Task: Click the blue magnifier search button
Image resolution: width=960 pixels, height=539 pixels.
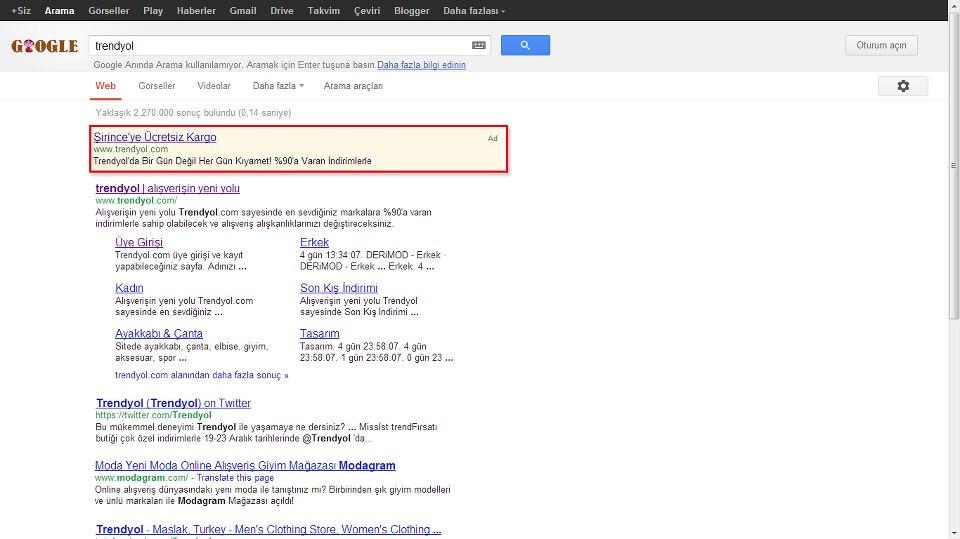Action: 525,45
